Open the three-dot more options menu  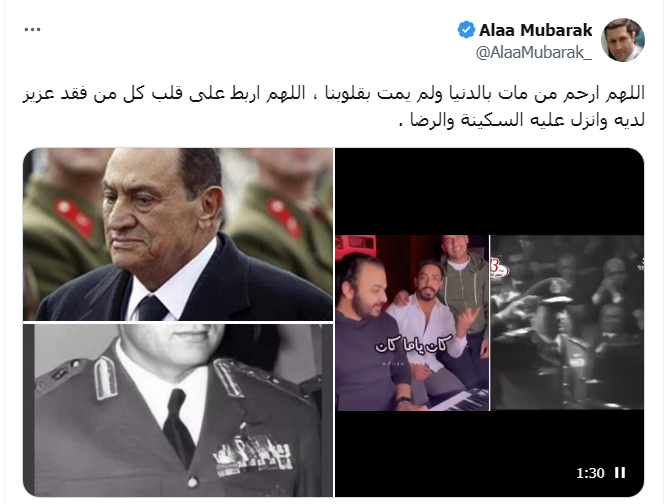point(33,30)
